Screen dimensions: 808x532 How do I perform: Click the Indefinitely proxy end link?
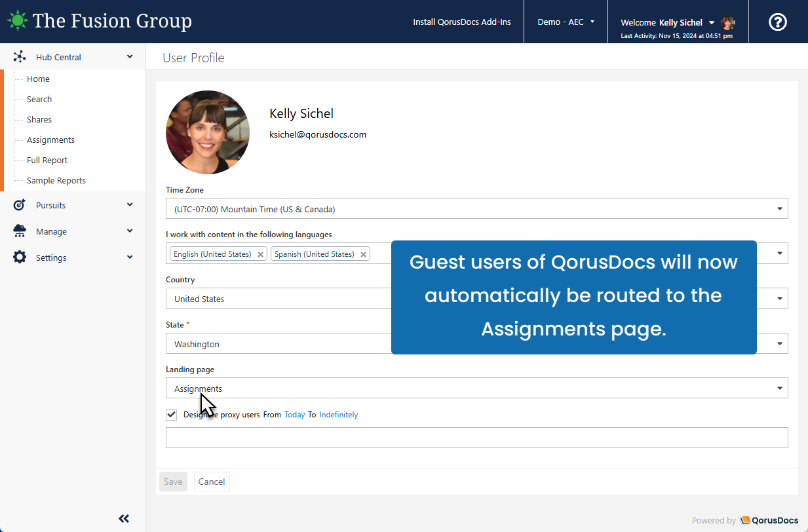pyautogui.click(x=339, y=415)
